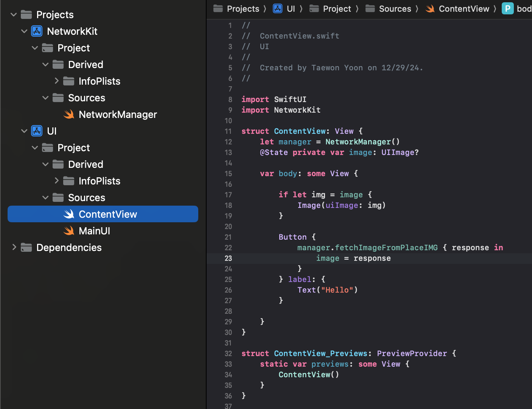This screenshot has width=532, height=409.
Task: Open the Sources breadcrumb segment
Action: (x=395, y=9)
